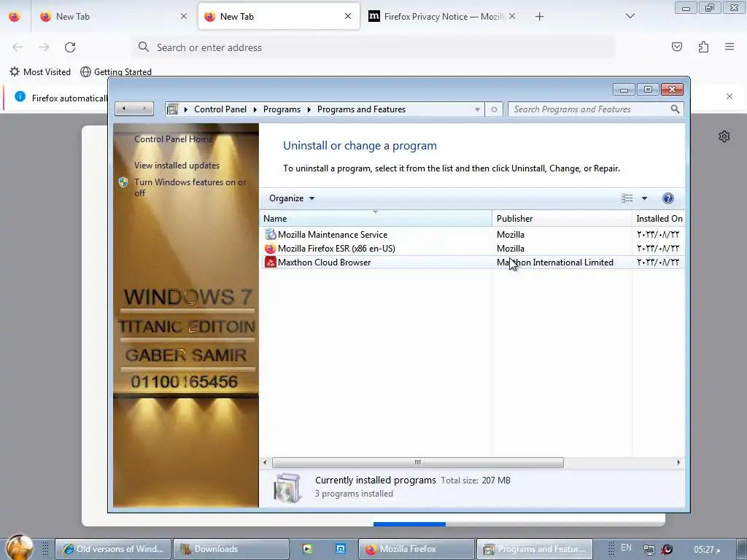
Task: Open Programs and Features help icon
Action: point(668,198)
